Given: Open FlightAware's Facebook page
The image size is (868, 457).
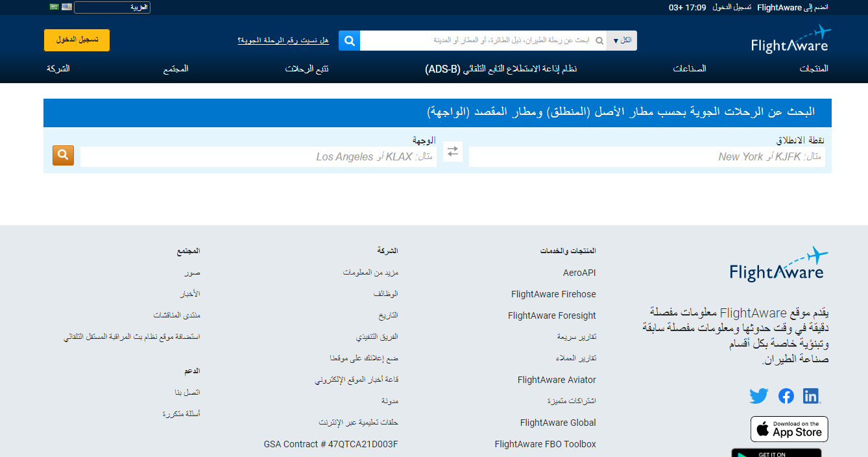Looking at the screenshot, I should pyautogui.click(x=786, y=396).
